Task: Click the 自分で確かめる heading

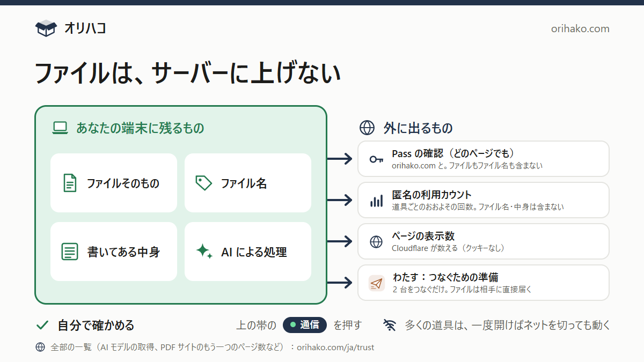Action: (96, 325)
